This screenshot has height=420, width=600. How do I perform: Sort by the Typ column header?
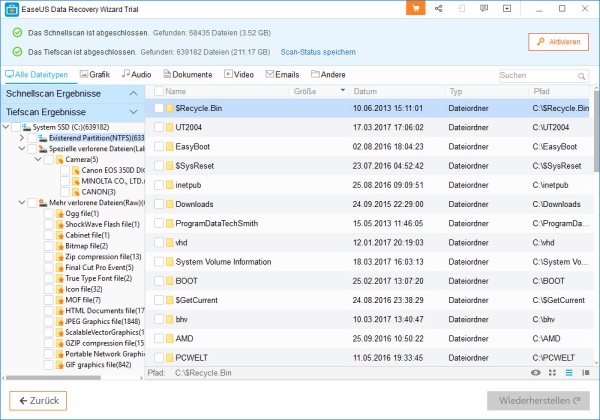pos(486,91)
